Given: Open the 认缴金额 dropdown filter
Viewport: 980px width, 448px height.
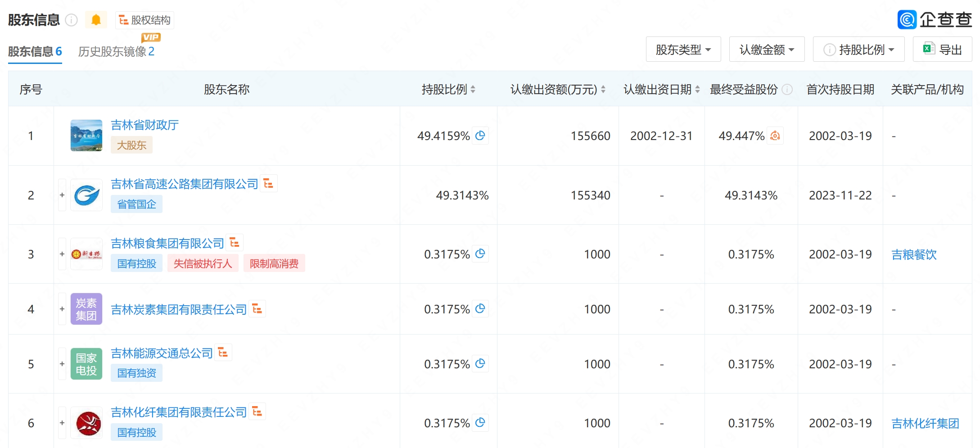Looking at the screenshot, I should (x=767, y=50).
